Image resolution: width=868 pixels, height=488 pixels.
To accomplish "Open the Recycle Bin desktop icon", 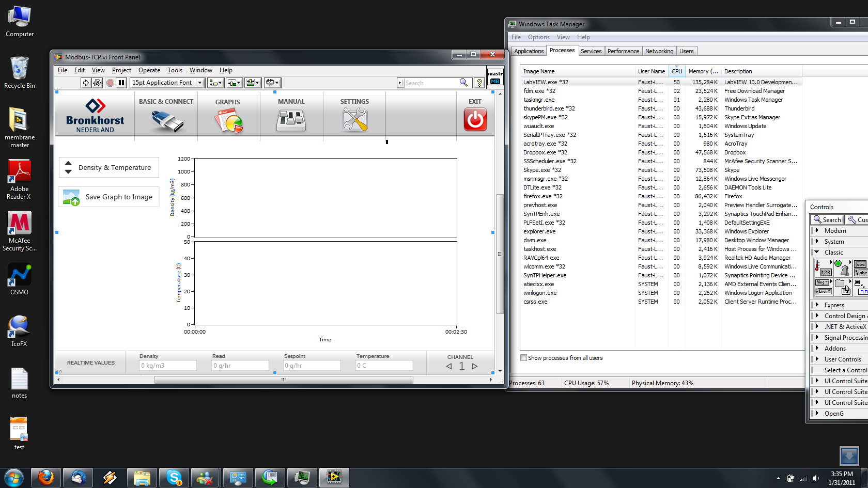I will (x=19, y=72).
